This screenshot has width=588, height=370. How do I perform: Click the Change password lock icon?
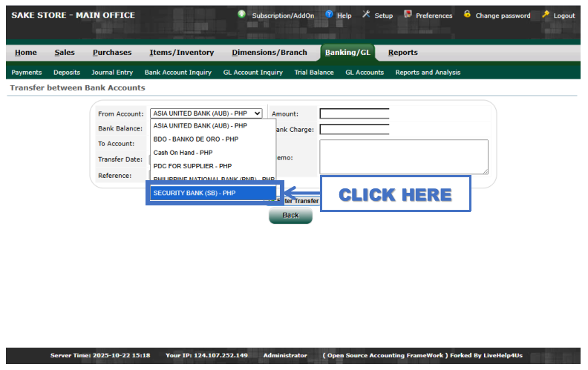click(467, 15)
